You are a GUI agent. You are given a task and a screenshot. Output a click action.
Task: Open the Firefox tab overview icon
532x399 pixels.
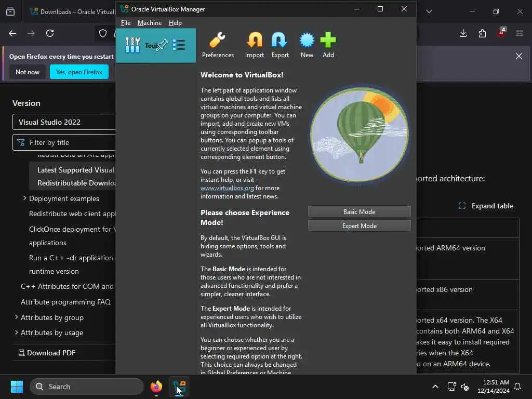point(10,11)
